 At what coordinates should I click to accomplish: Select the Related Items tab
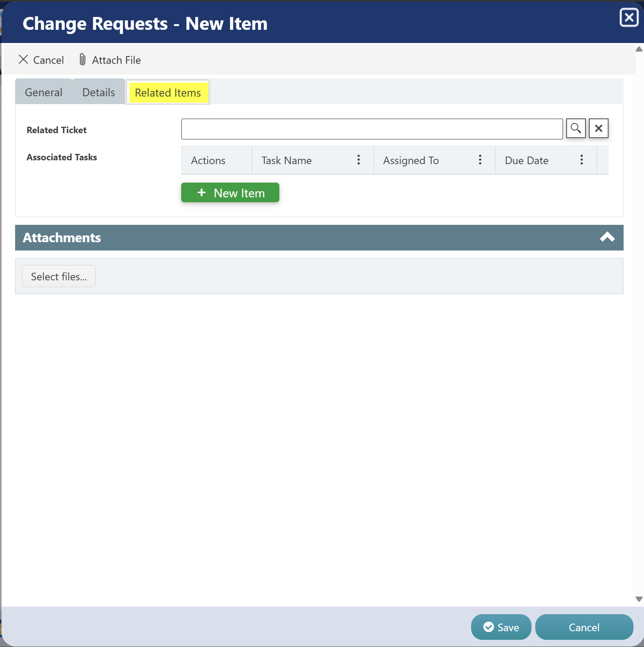(x=168, y=92)
